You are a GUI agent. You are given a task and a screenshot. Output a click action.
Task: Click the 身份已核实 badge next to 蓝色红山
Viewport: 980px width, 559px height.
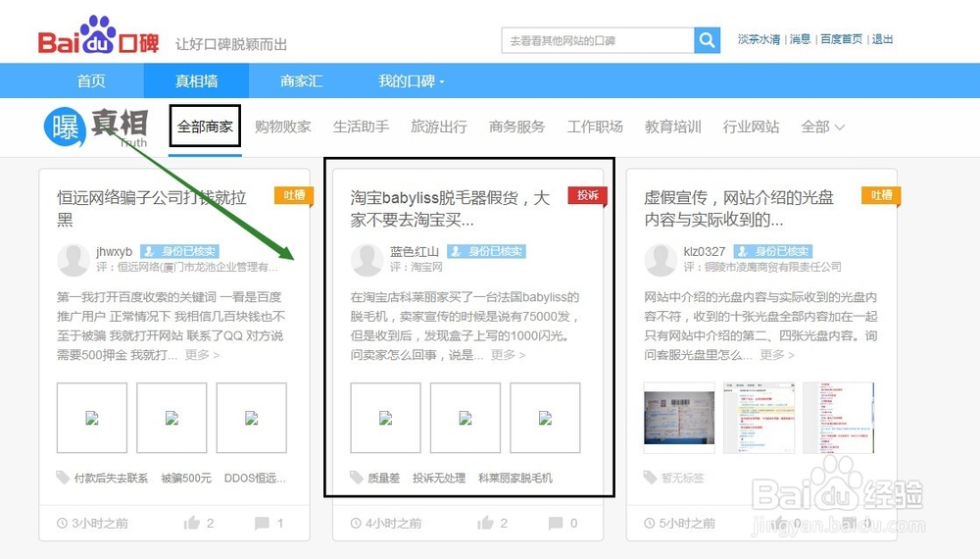(486, 251)
